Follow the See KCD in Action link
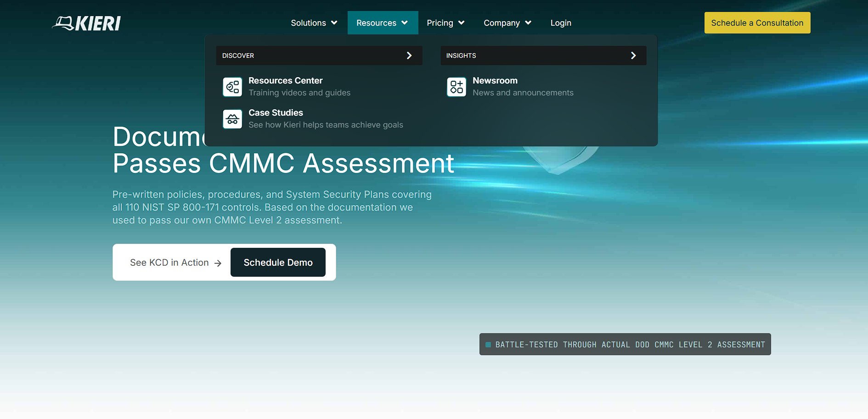The image size is (868, 419). 176,263
